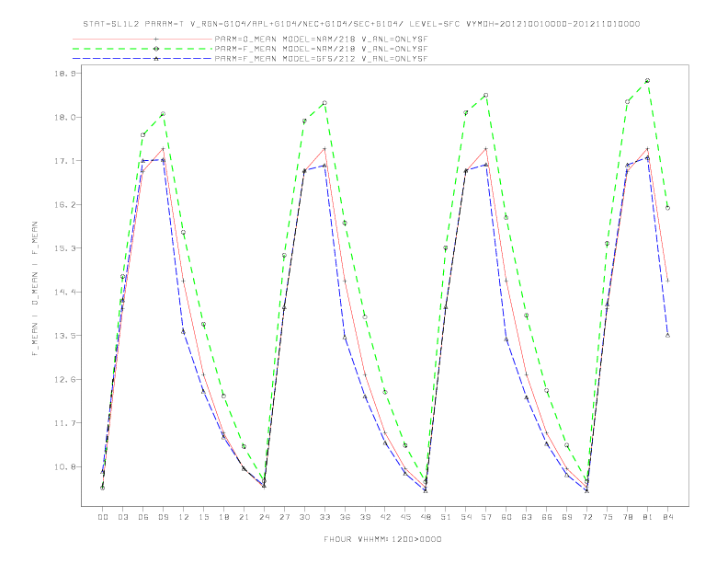
Task: Click forecast hour label 81 on the x-axis
Action: (x=648, y=517)
